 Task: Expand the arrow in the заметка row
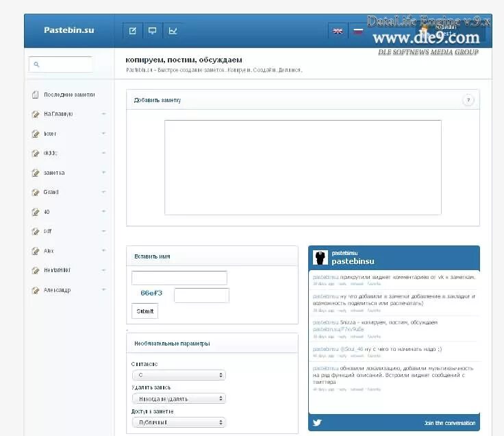coord(103,173)
